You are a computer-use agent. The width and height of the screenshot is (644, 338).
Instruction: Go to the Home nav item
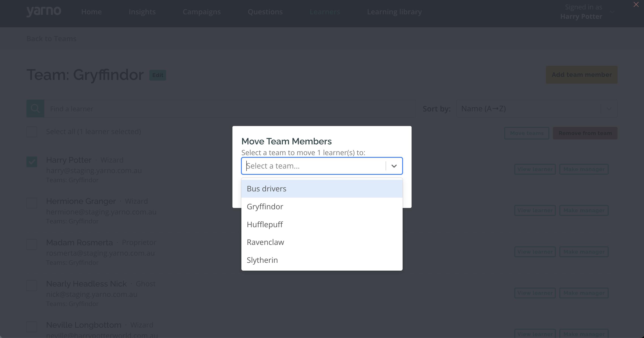[x=91, y=12]
